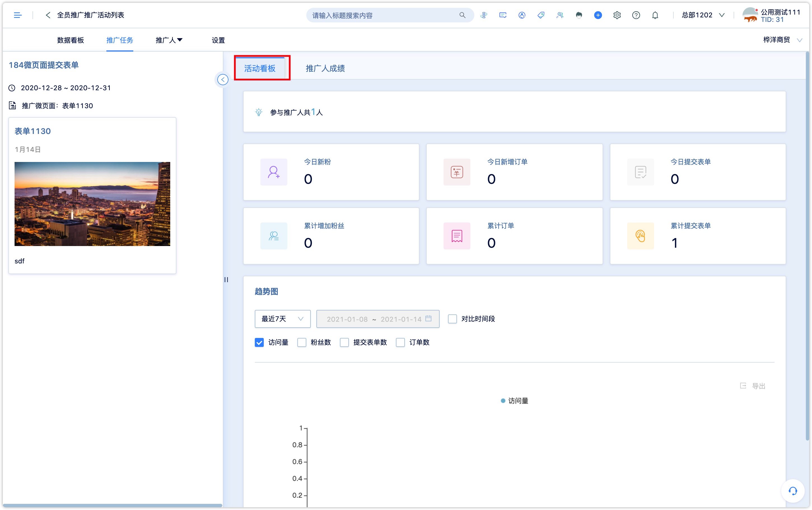This screenshot has height=510, width=812.
Task: Click the 累计提交表单 value 1
Action: tap(674, 243)
